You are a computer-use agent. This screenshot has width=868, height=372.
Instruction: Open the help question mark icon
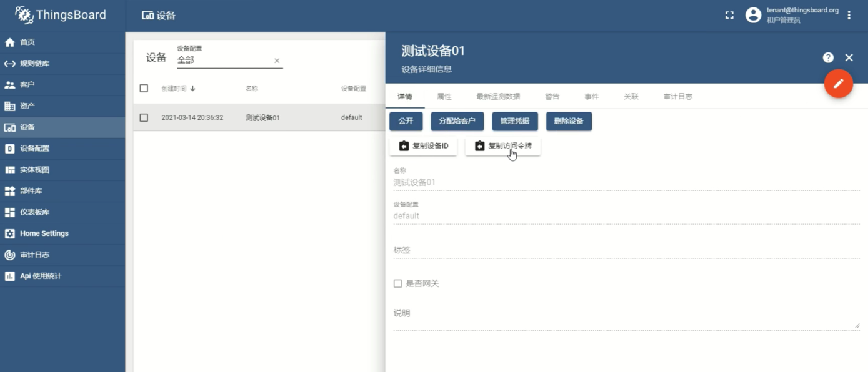pos(827,57)
